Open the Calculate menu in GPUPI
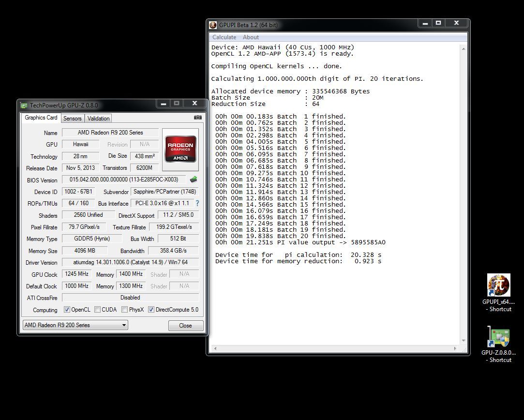524x420 pixels. tap(224, 37)
